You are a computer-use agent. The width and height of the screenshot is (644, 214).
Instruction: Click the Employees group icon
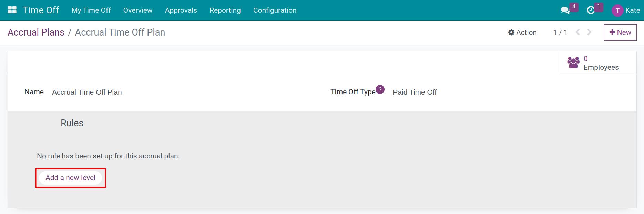(x=573, y=63)
